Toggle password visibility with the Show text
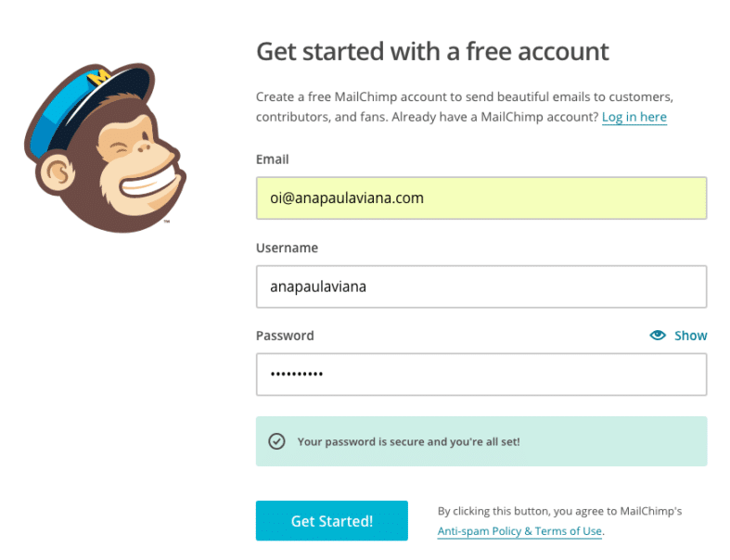Image resolution: width=730 pixels, height=560 pixels. tap(690, 336)
